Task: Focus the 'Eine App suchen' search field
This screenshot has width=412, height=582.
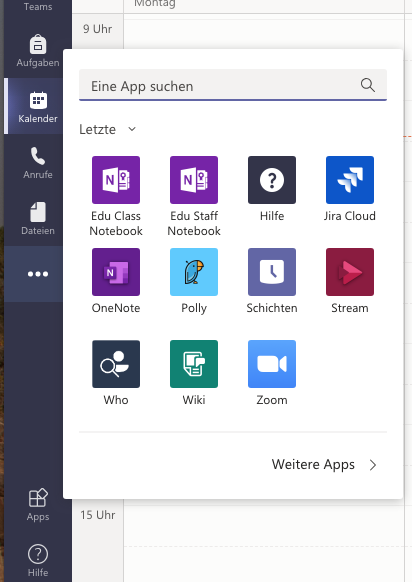Action: 233,85
